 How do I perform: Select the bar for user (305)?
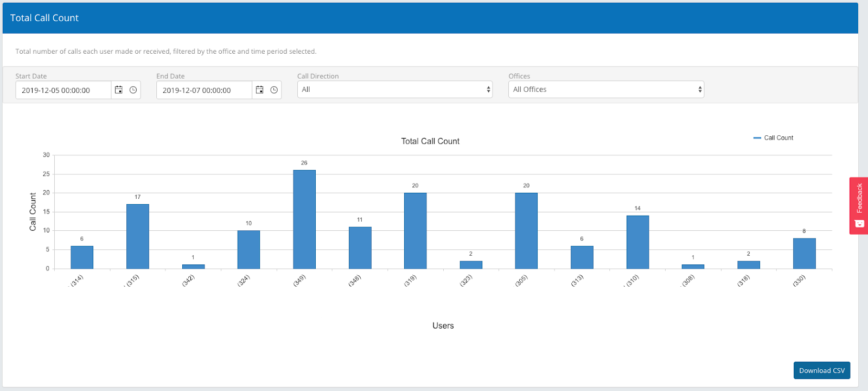(x=526, y=231)
